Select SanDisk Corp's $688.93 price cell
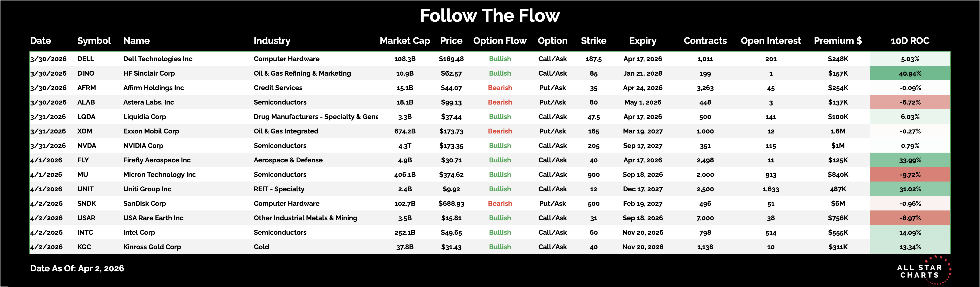 click(451, 204)
